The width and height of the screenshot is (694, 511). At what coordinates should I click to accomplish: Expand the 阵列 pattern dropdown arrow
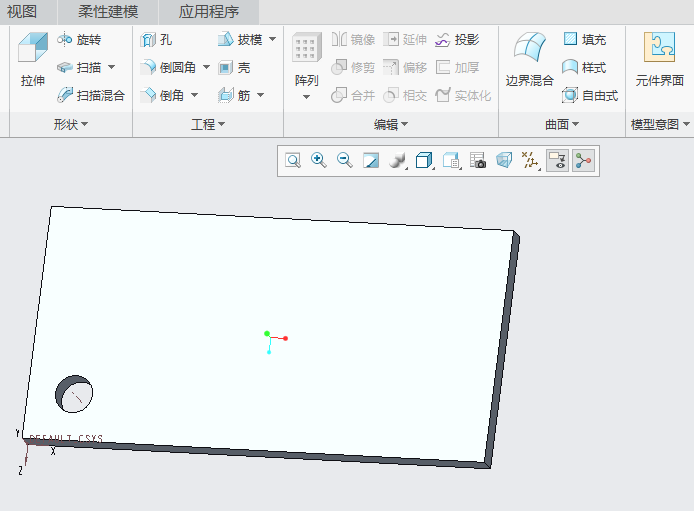click(x=306, y=97)
